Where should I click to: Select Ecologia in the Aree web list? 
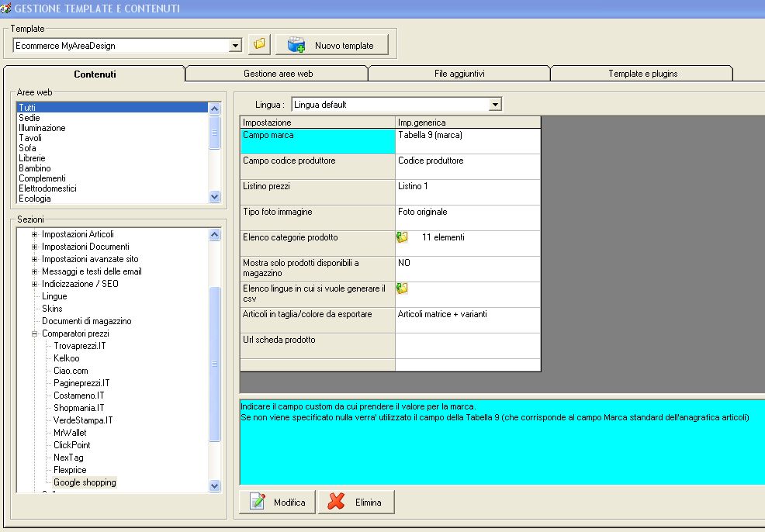(112, 199)
